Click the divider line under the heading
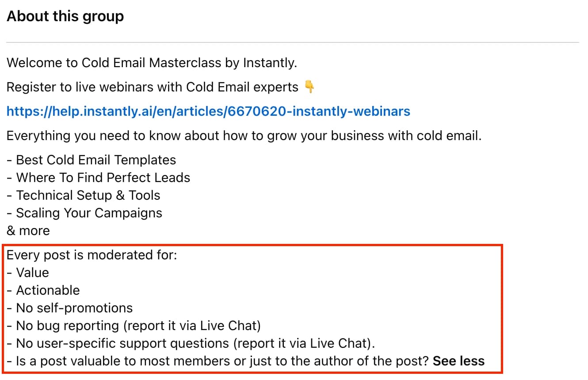 (x=292, y=42)
